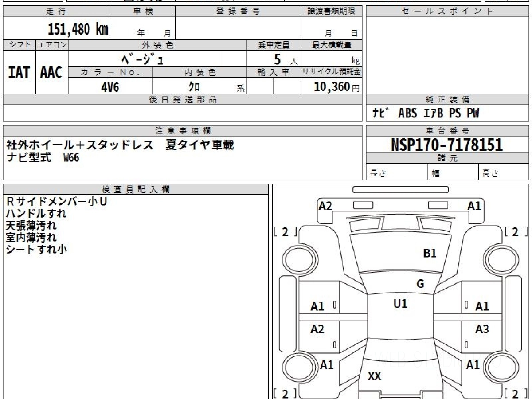The image size is (532, 399).
Task: Click the B1 mark on the hood
Action: [430, 253]
